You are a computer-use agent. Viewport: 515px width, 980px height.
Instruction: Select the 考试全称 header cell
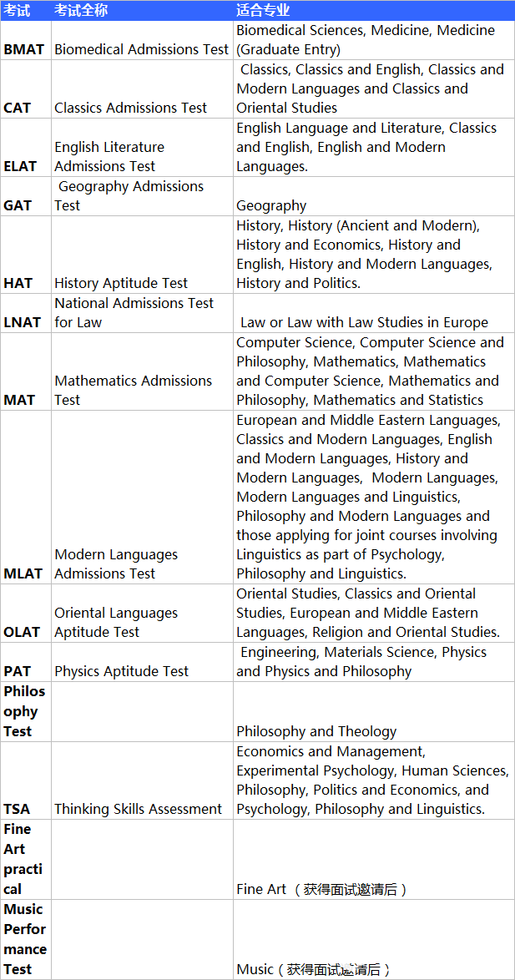tap(143, 11)
